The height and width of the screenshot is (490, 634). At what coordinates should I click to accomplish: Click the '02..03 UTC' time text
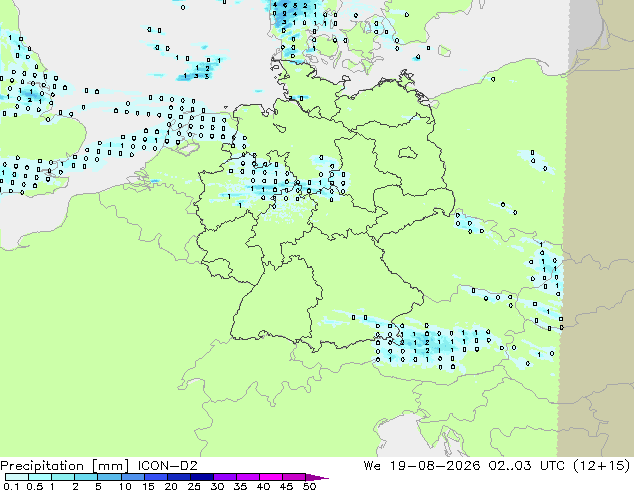click(526, 466)
